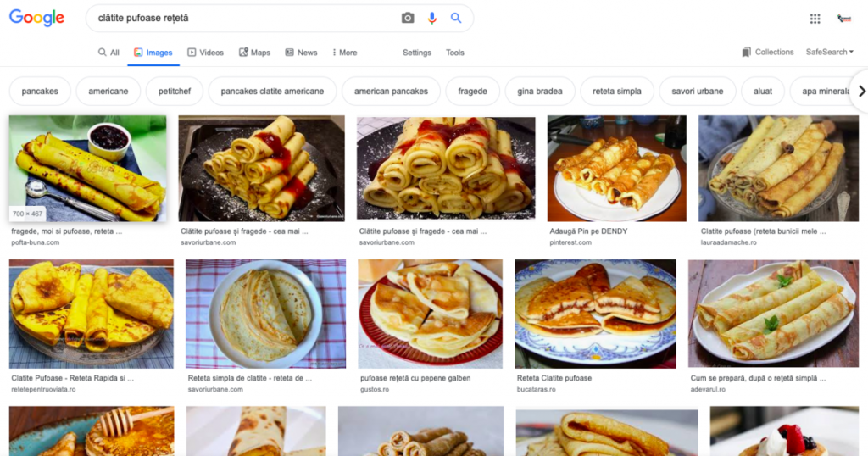This screenshot has height=456, width=868.
Task: Switch to the News tab
Action: pos(301,53)
